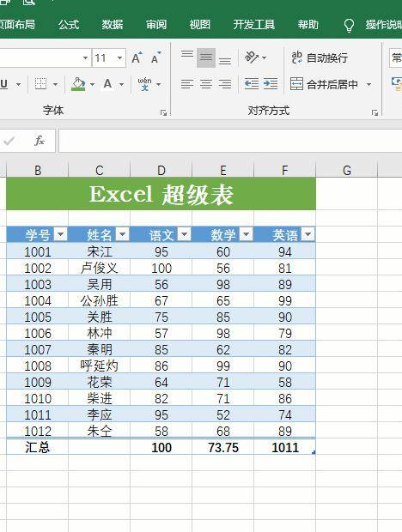
Task: Select the Orientation text rotation icon
Action: coord(252,57)
